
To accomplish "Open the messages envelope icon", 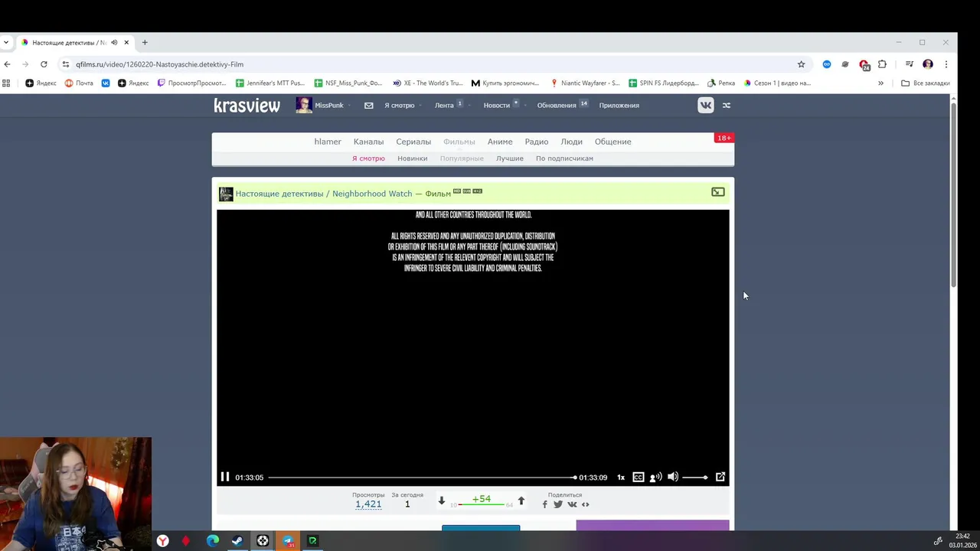I will click(x=368, y=106).
